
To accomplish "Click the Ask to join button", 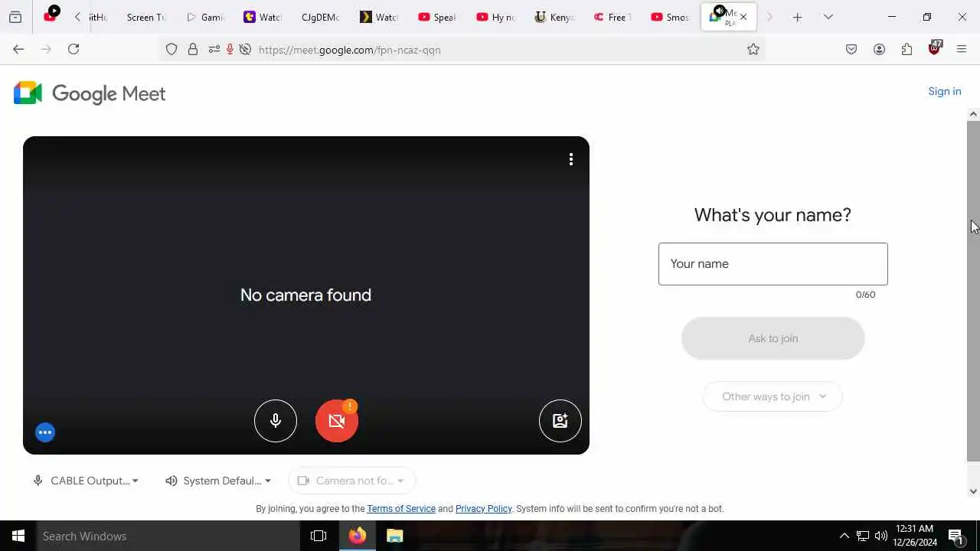I will 773,338.
